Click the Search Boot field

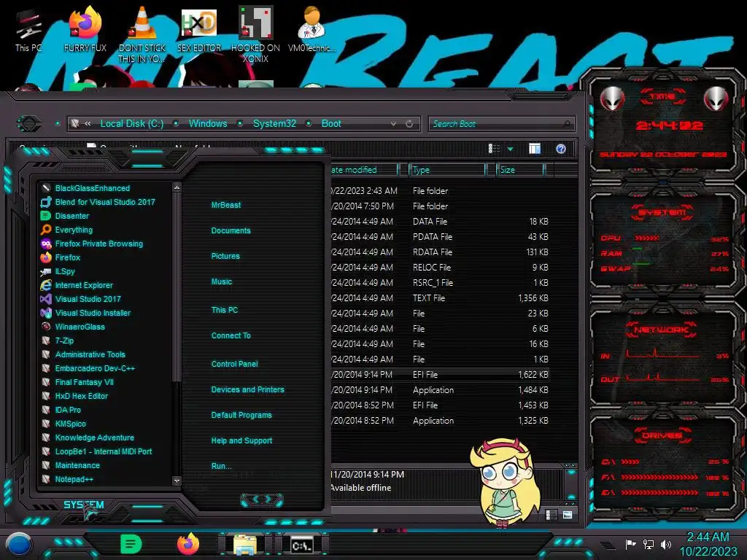coord(501,124)
